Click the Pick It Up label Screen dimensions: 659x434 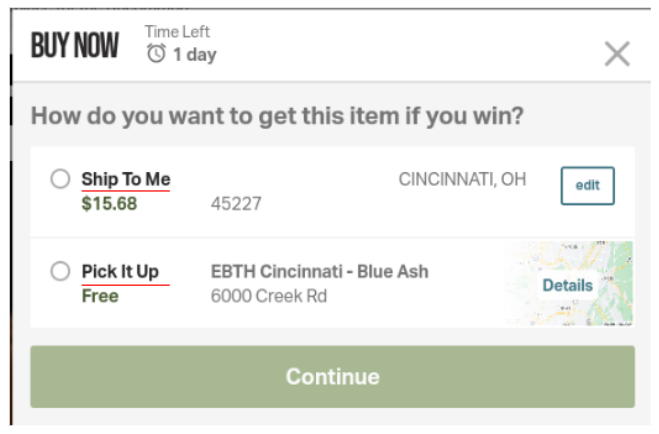tap(120, 271)
